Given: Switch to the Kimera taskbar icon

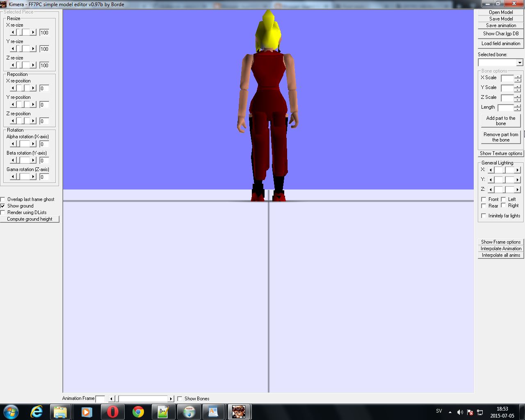Looking at the screenshot, I should pos(239,411).
